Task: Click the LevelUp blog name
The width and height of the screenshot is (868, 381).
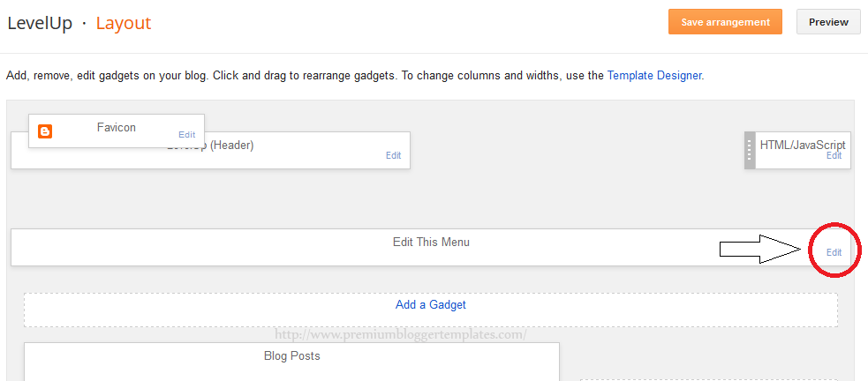Action: pos(40,23)
